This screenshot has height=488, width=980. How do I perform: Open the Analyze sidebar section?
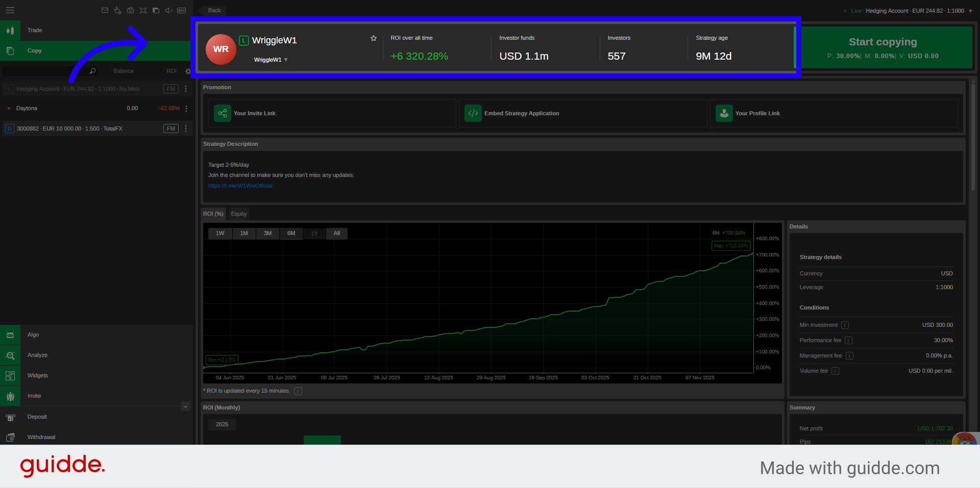coord(37,355)
